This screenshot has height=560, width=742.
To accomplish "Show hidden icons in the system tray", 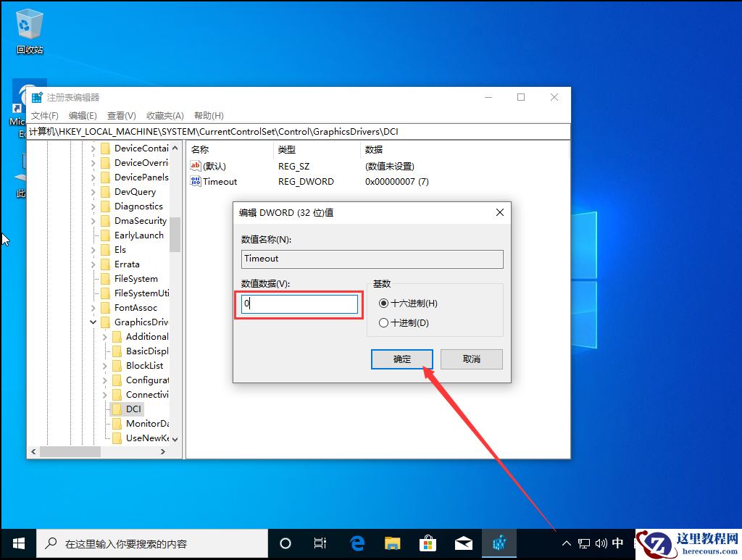I will pyautogui.click(x=566, y=543).
